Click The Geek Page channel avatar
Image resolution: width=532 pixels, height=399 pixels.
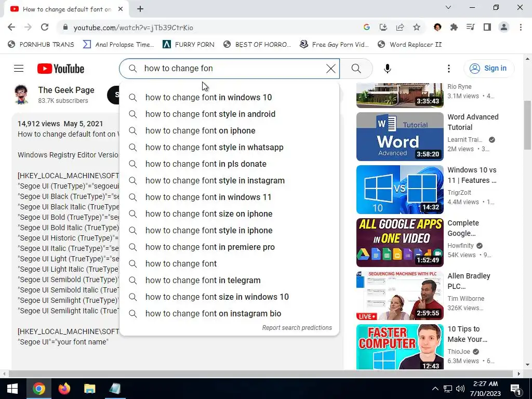click(21, 95)
